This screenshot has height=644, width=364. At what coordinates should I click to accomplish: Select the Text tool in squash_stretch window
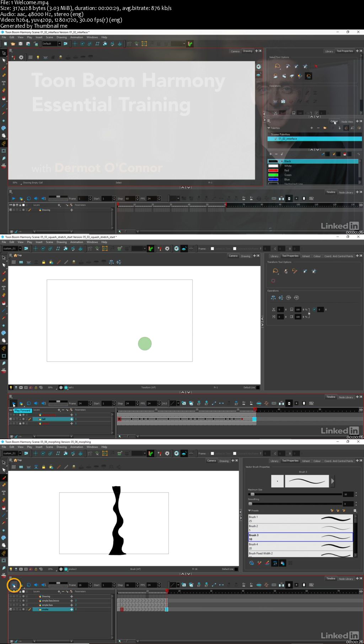[x=4, y=288]
